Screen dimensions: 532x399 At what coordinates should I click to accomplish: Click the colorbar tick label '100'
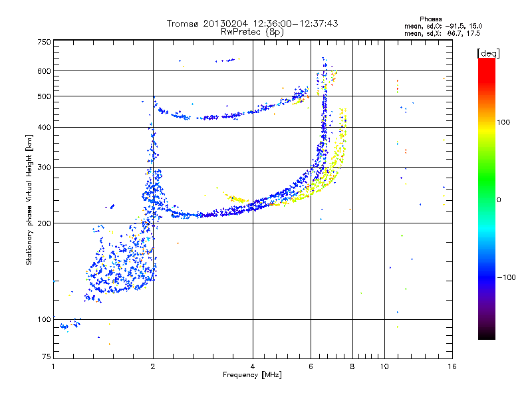(x=503, y=122)
